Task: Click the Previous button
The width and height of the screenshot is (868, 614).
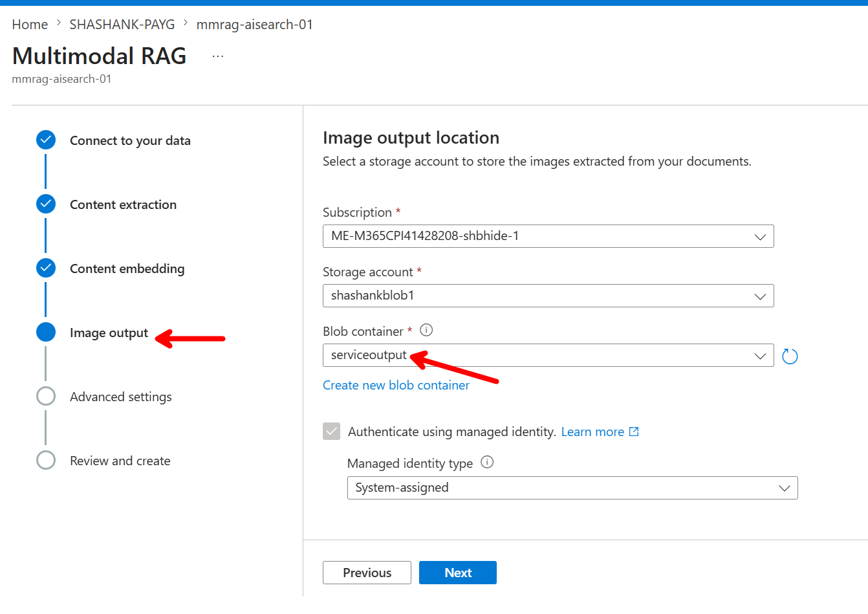Action: (x=367, y=573)
